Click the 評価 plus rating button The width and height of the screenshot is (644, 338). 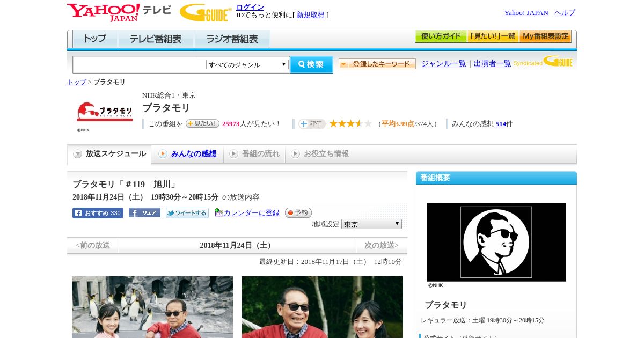pyautogui.click(x=312, y=124)
